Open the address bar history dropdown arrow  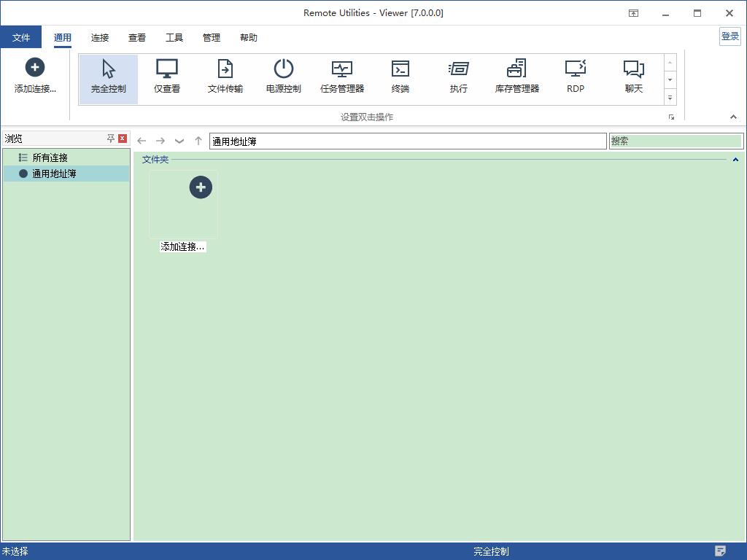click(x=179, y=141)
